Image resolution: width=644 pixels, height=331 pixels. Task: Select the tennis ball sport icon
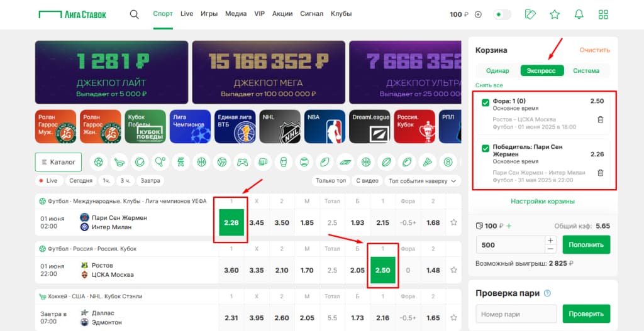pos(140,162)
